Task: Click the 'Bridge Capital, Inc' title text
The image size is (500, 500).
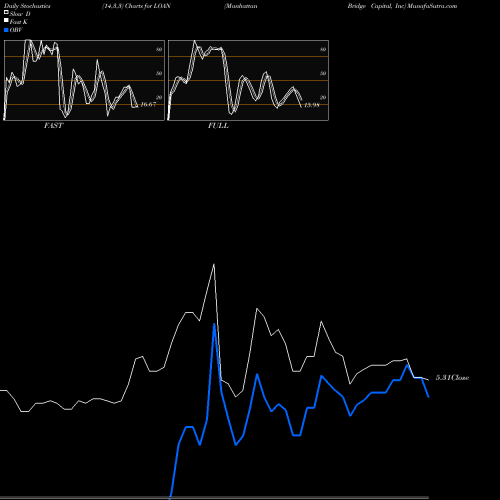Action: (377, 6)
